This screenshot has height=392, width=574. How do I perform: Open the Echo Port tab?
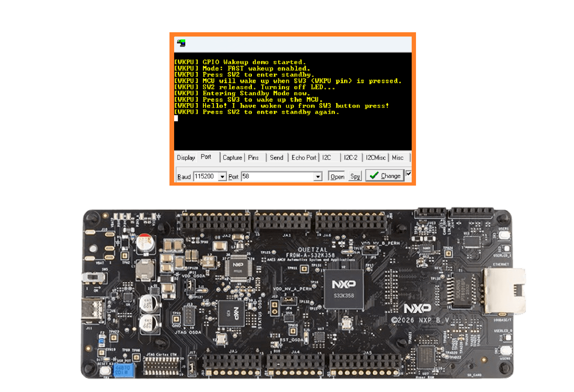(304, 158)
